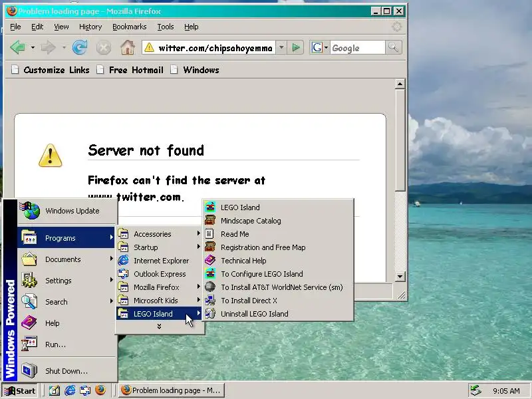The height and width of the screenshot is (399, 532).
Task: Click Outlook Express in Programs menu
Action: 159,274
